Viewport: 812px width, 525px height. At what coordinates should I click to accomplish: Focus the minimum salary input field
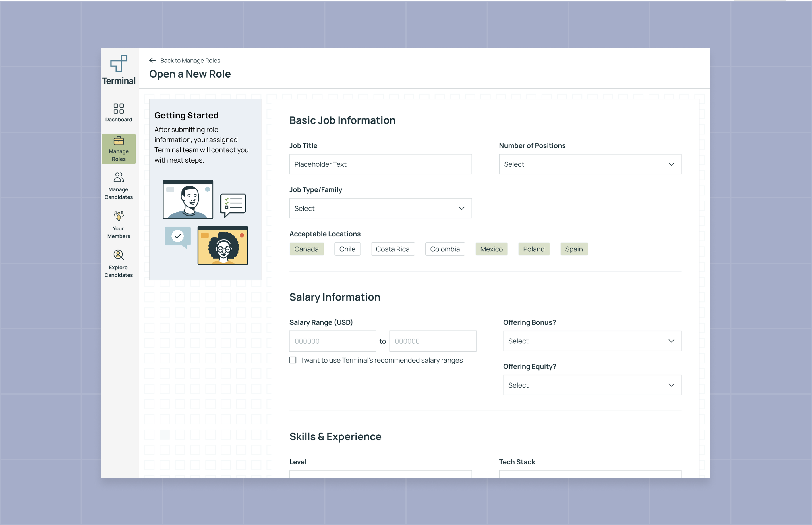pyautogui.click(x=332, y=341)
